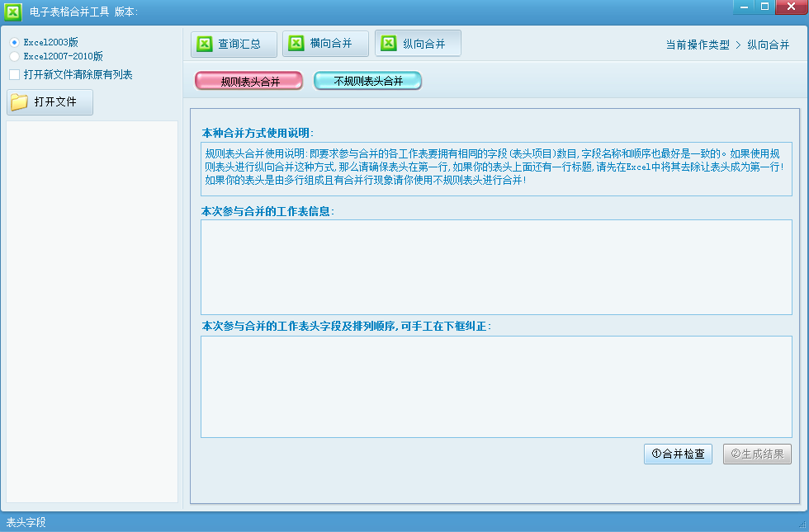The width and height of the screenshot is (809, 532).
Task: Click into the 表头字段及排列顺序 edit box
Action: 495,386
